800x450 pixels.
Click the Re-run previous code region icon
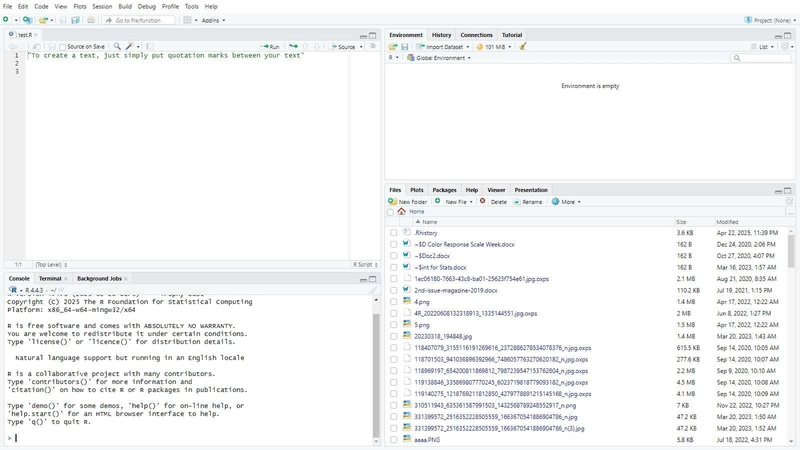click(x=293, y=46)
